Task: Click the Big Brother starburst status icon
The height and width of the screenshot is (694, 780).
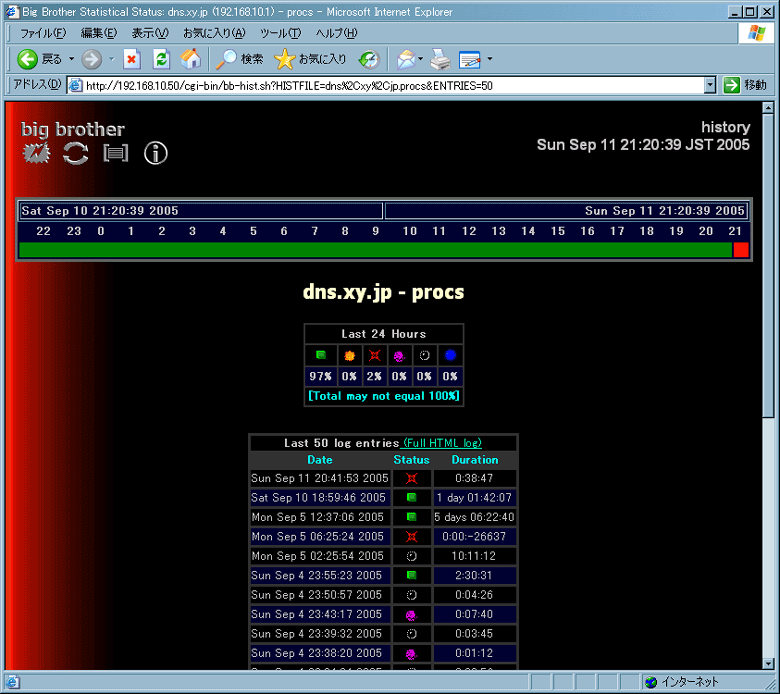Action: tap(36, 153)
